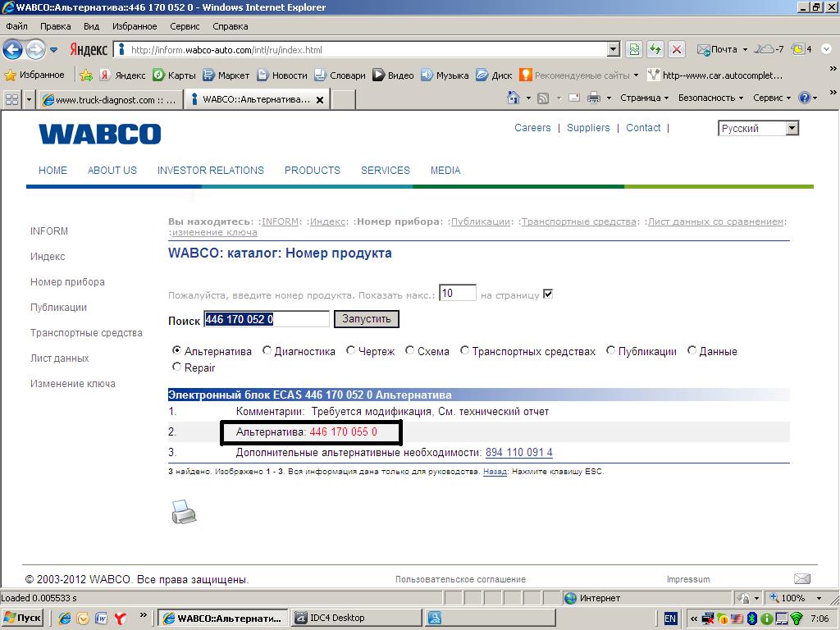Switch to the www.truck-diagnost.com tab
The height and width of the screenshot is (630, 840).
[x=111, y=99]
